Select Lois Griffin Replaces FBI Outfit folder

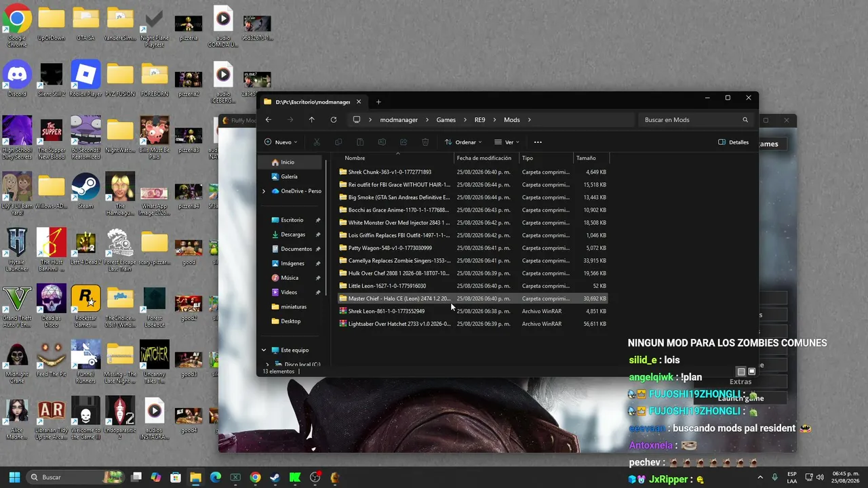(x=473, y=235)
